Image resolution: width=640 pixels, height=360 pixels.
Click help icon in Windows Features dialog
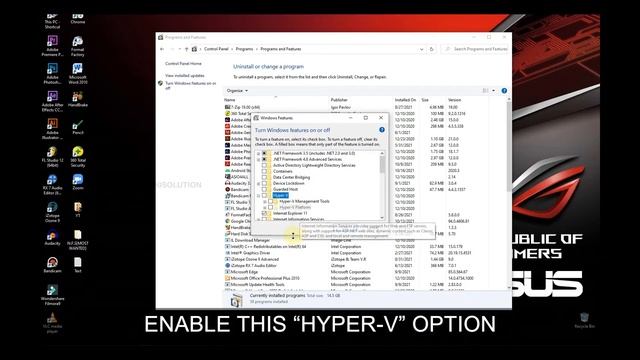(x=382, y=130)
